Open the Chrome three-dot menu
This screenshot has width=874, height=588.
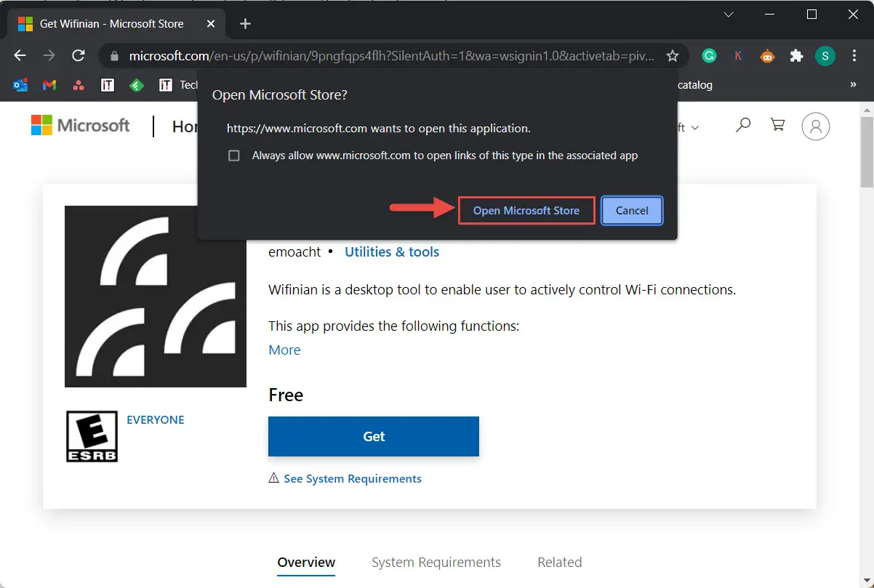(x=854, y=56)
